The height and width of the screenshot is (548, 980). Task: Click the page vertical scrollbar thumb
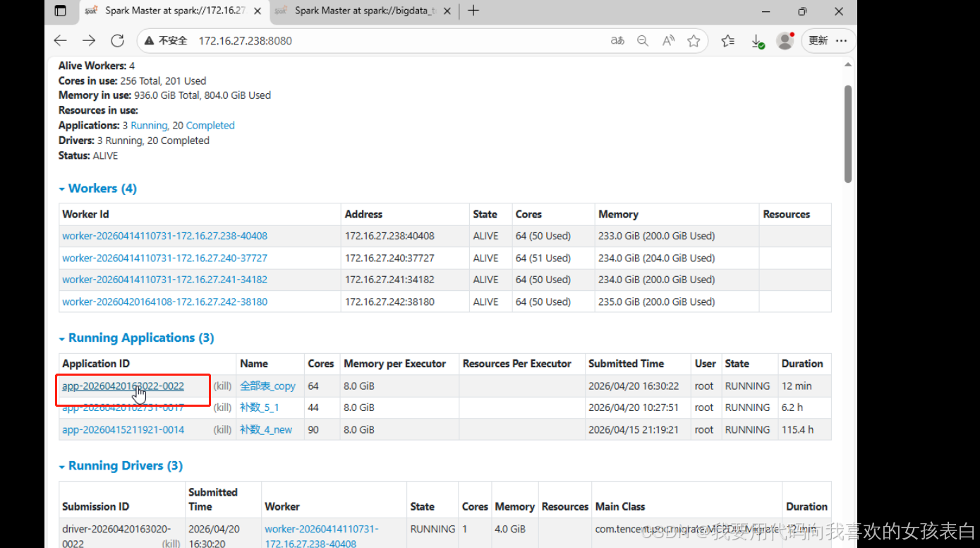coord(848,134)
